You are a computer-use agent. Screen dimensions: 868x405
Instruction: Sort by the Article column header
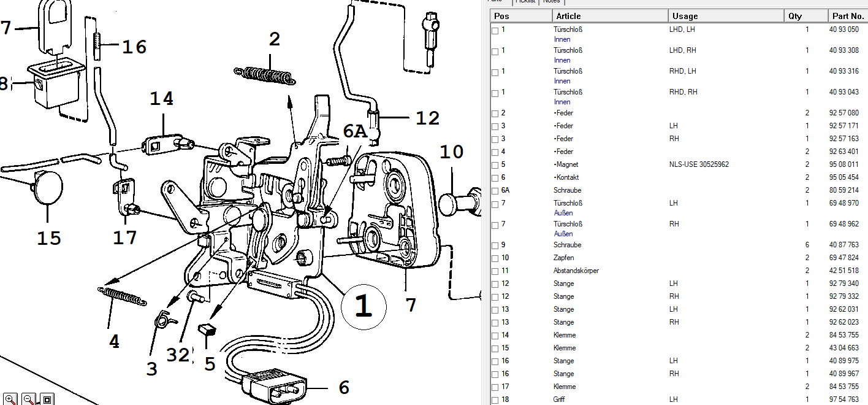pos(610,16)
